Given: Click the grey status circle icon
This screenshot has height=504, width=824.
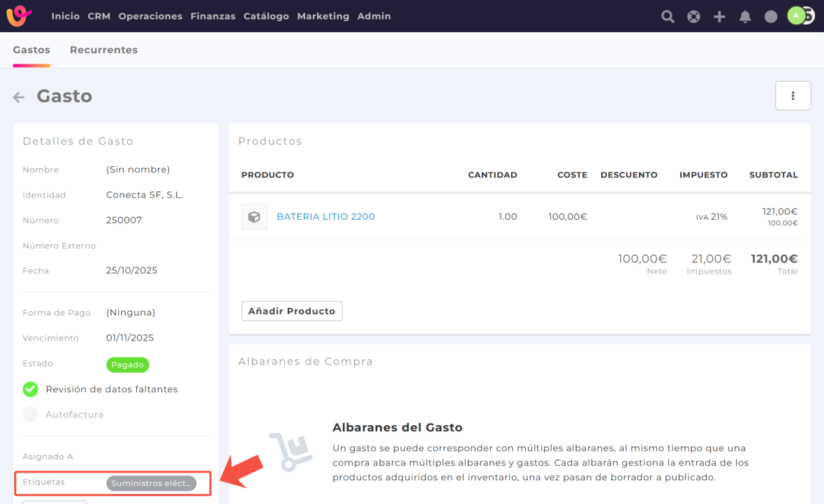Looking at the screenshot, I should tap(771, 16).
